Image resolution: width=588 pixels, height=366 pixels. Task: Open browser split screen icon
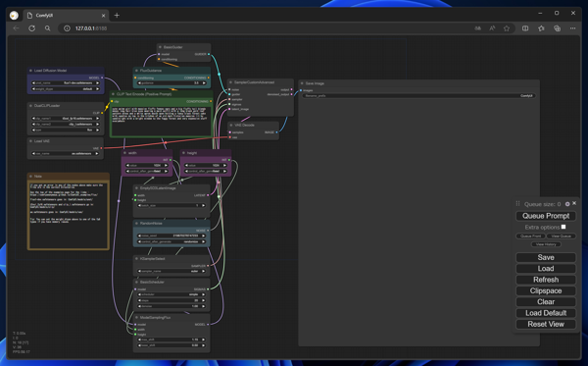click(525, 28)
